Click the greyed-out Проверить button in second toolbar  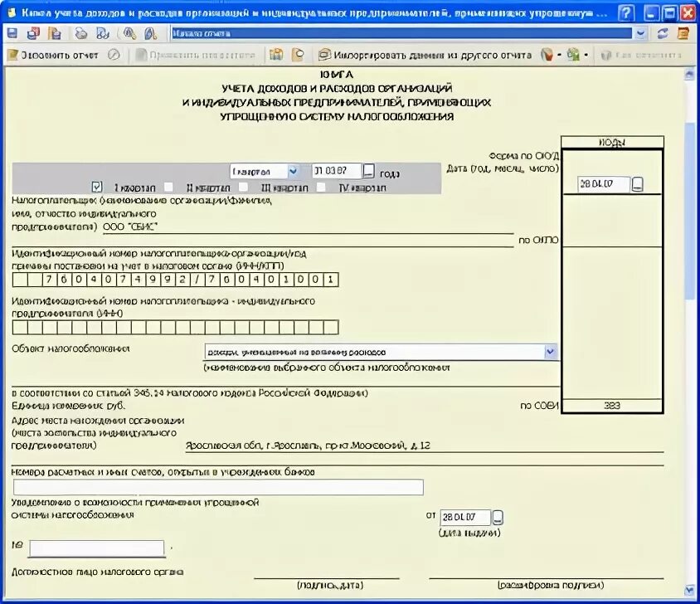195,55
